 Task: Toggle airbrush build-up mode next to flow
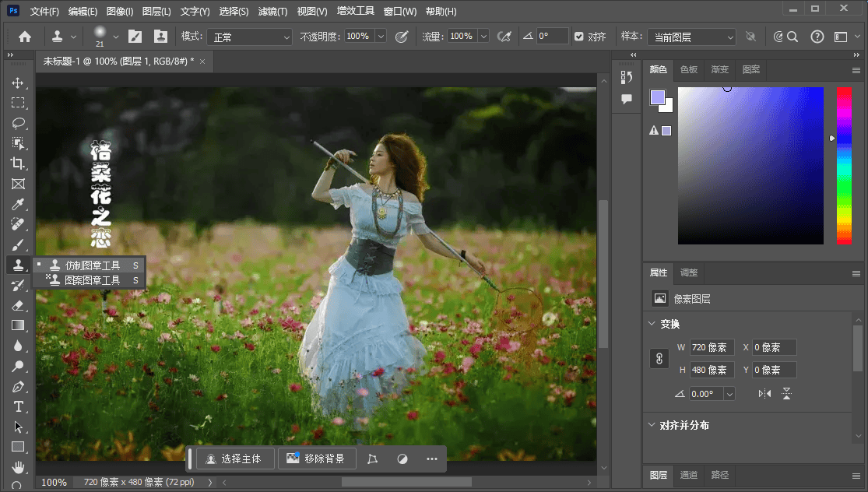point(504,37)
